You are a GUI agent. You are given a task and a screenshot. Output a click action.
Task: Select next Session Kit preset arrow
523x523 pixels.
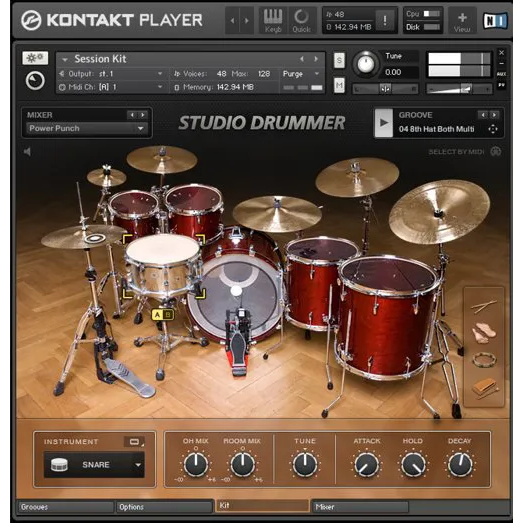[316, 59]
